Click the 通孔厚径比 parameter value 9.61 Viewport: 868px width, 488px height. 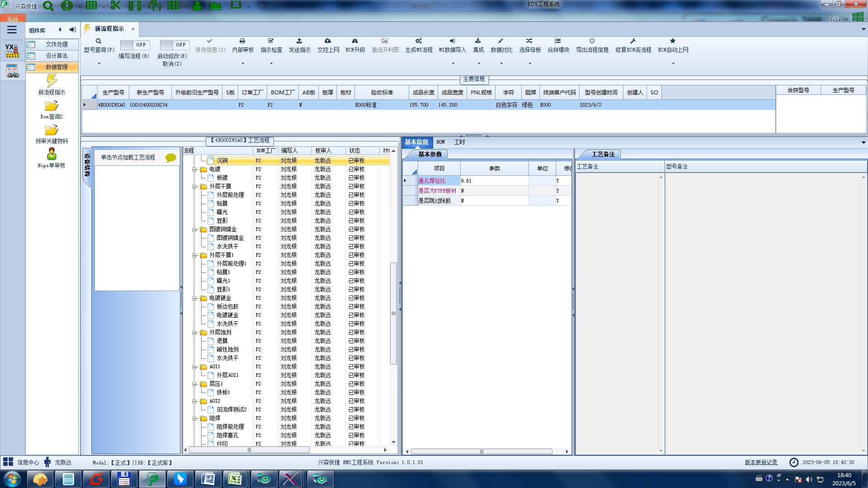494,181
